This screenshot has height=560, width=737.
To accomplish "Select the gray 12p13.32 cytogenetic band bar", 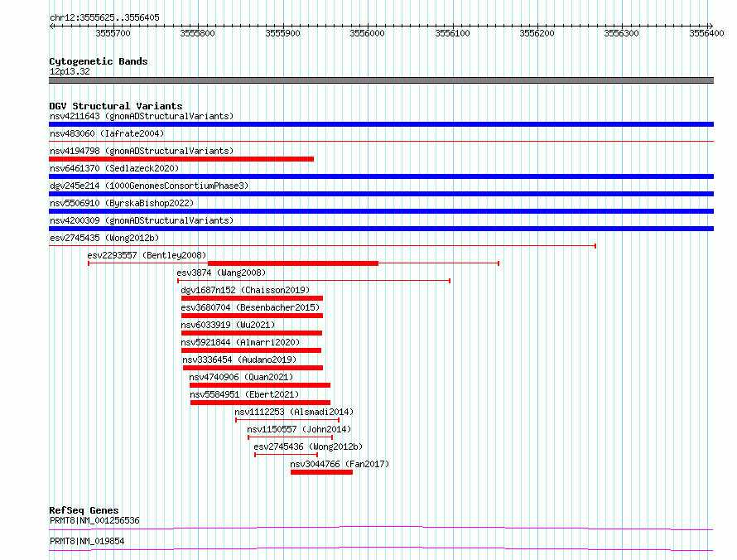I will tap(381, 80).
